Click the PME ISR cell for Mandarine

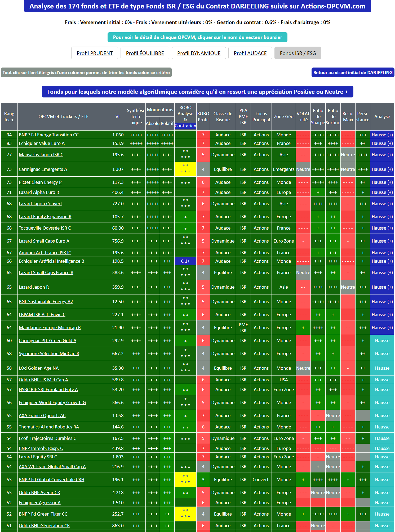click(x=243, y=328)
